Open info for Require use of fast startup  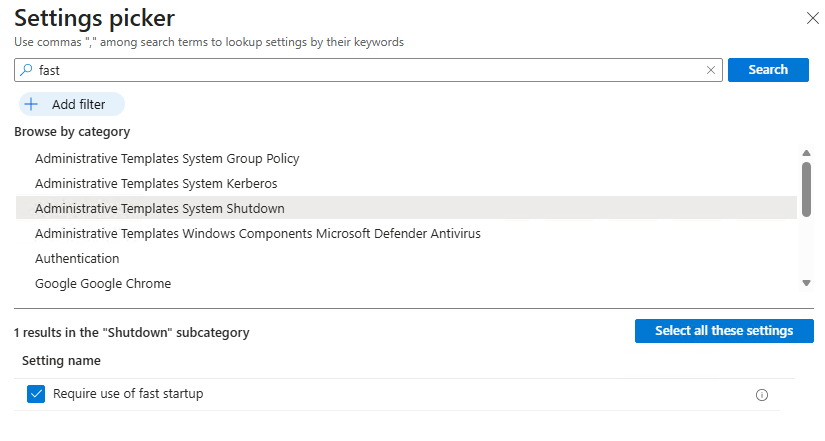point(761,395)
